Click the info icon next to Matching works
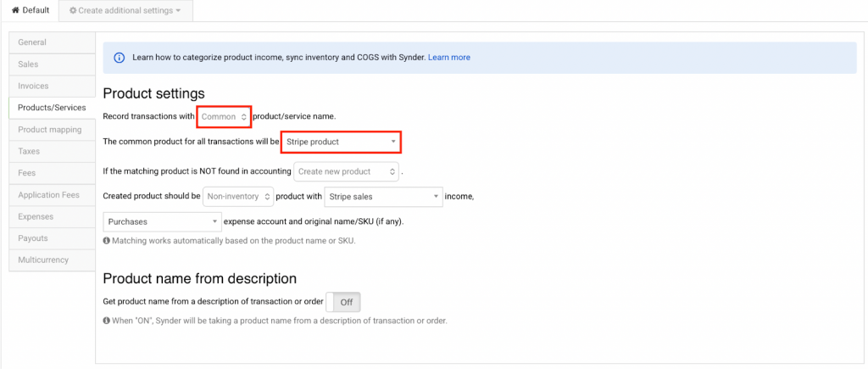 pos(106,240)
